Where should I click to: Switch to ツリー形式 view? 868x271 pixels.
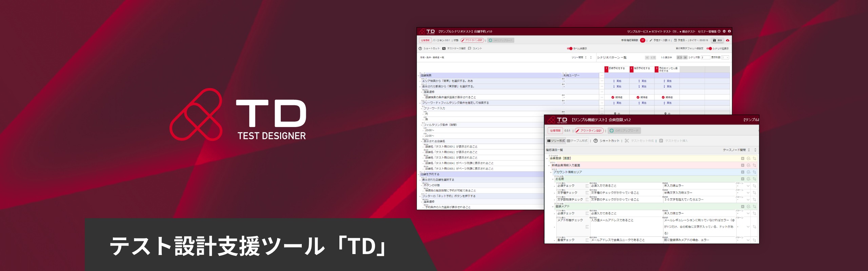pyautogui.click(x=556, y=141)
